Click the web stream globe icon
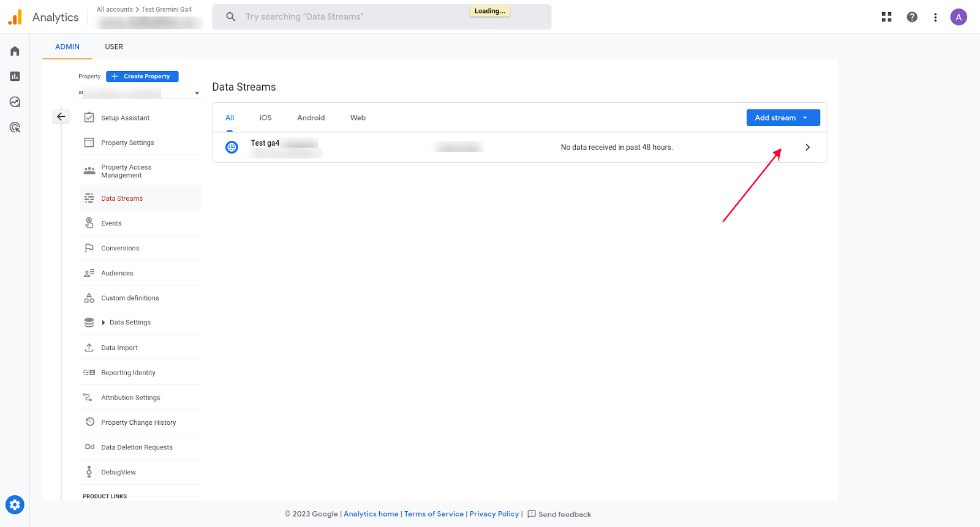This screenshot has height=527, width=980. coord(232,148)
